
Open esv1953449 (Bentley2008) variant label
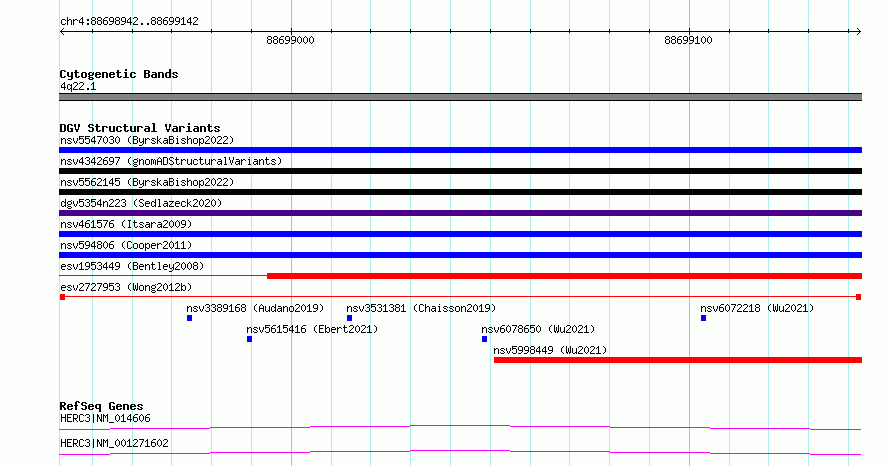132,266
